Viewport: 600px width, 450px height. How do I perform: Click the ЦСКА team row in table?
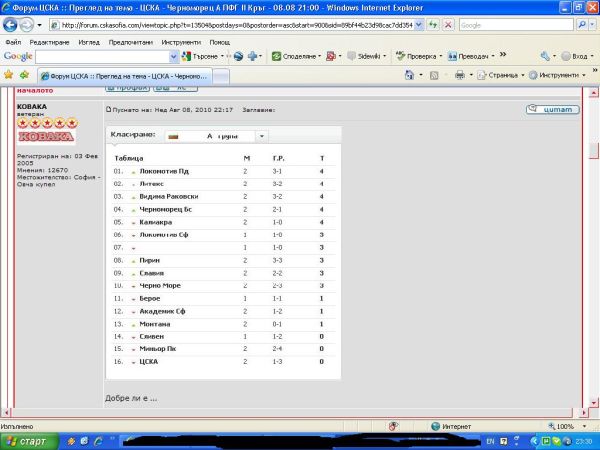coord(224,362)
